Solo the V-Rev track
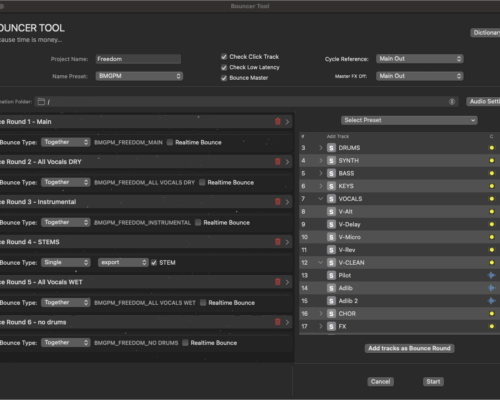500x400 pixels. 331,250
